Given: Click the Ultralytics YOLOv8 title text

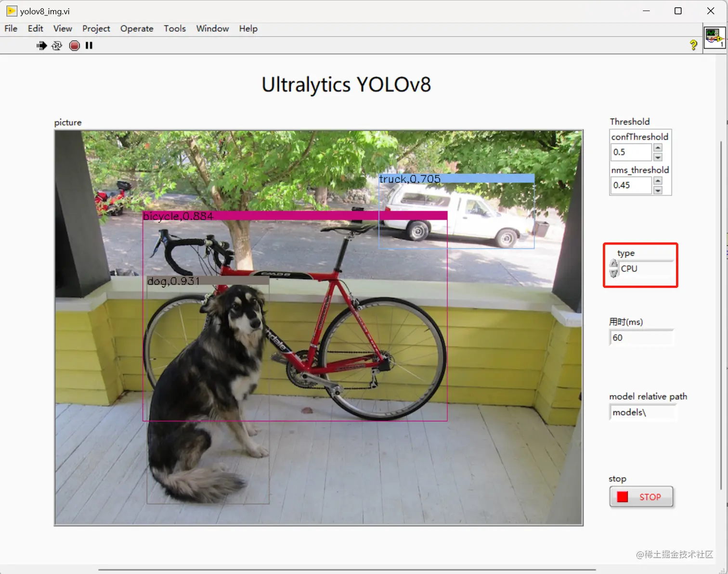Looking at the screenshot, I should click(346, 85).
